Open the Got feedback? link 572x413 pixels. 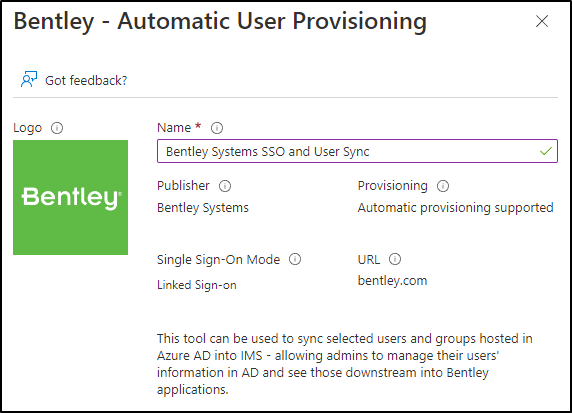coord(86,80)
